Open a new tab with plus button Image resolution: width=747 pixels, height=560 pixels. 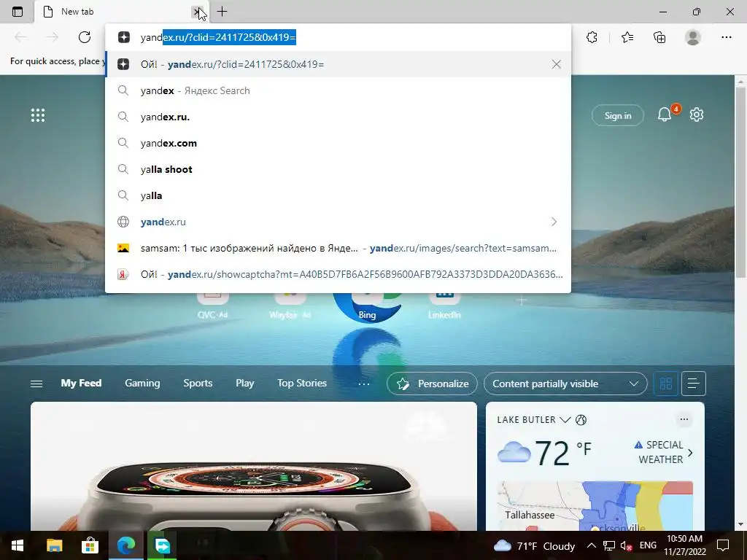pyautogui.click(x=222, y=12)
